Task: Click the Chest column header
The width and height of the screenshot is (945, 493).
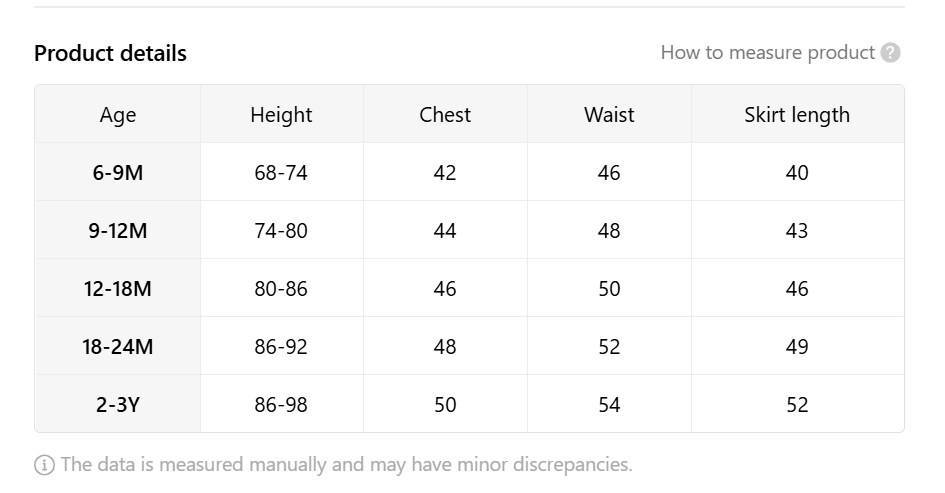Action: [x=445, y=115]
